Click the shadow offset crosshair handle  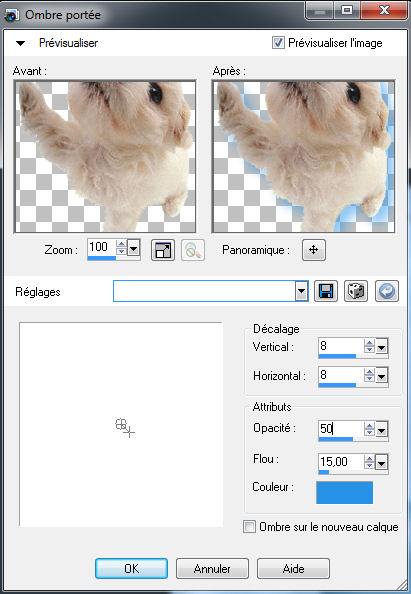125,428
